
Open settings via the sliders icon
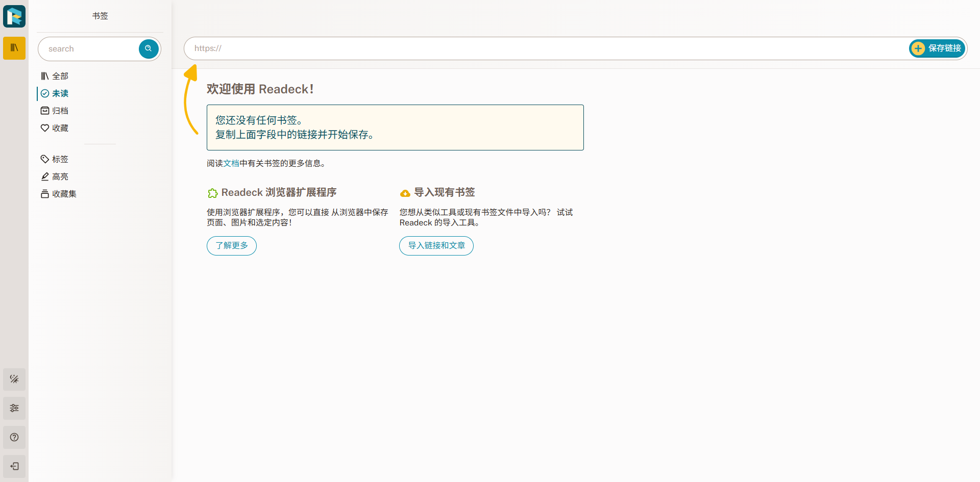point(14,408)
